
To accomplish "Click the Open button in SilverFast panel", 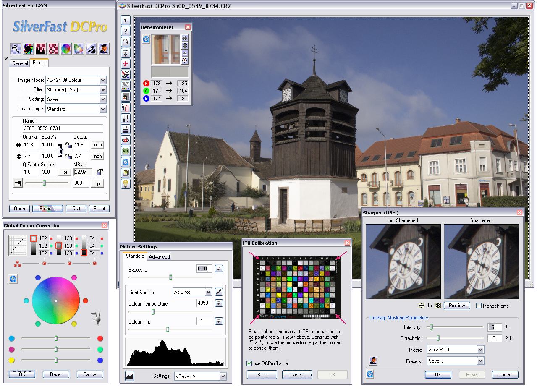I will click(19, 209).
